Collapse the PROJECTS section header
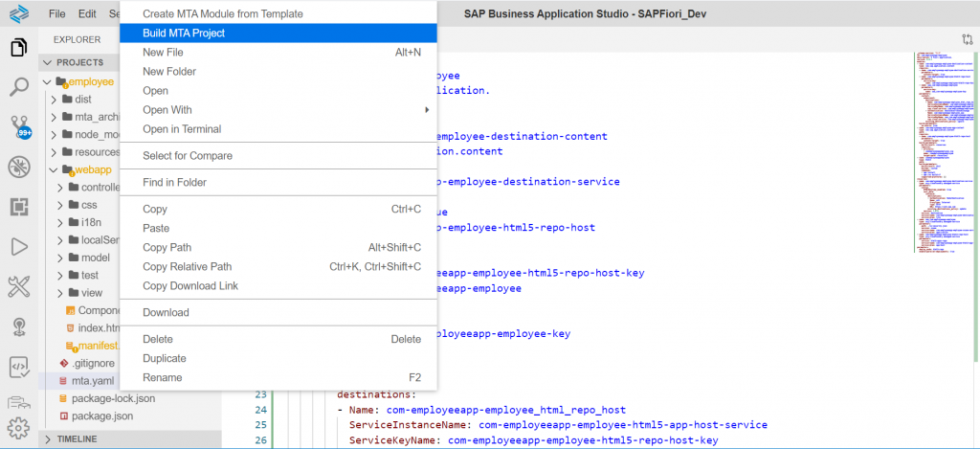 coord(78,62)
